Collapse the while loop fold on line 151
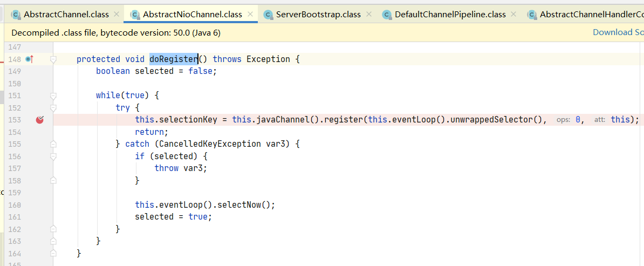 (53, 96)
